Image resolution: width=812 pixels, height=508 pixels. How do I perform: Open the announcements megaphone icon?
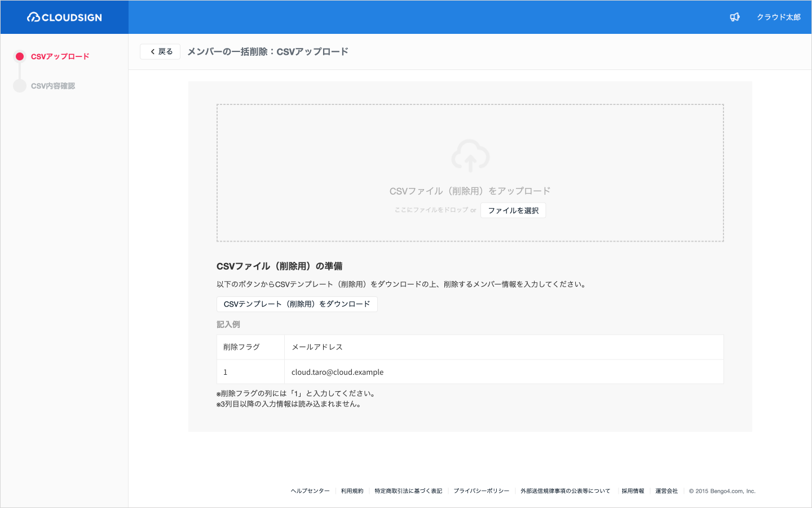(x=735, y=17)
